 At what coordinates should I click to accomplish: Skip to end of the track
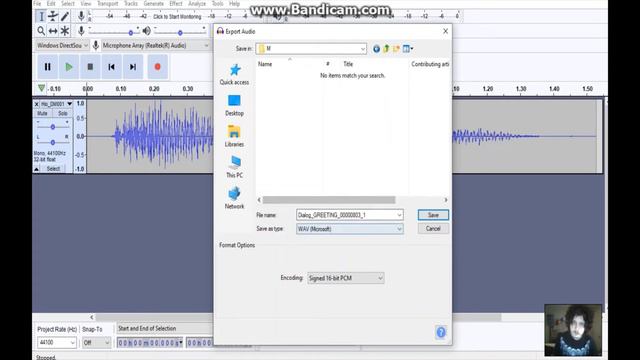133,67
